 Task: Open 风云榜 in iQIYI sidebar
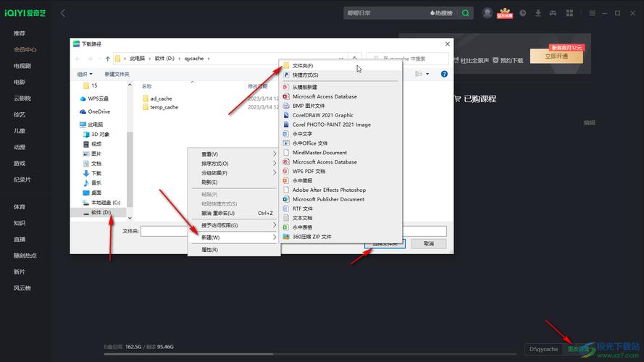[x=22, y=288]
